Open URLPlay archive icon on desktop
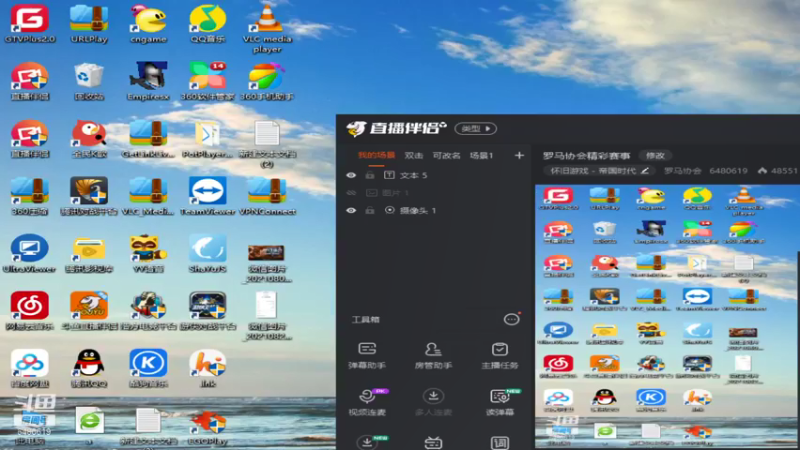This screenshot has height=450, width=800. 89,24
